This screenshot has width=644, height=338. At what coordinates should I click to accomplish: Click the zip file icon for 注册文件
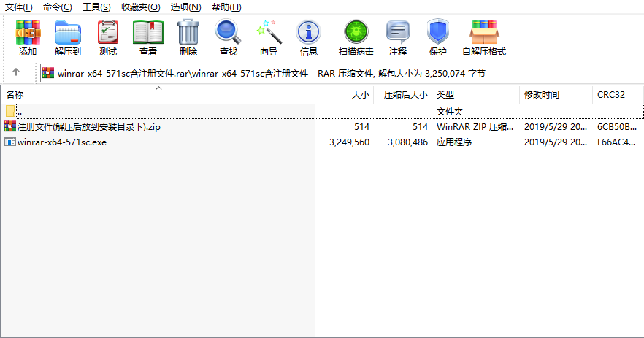click(x=10, y=126)
